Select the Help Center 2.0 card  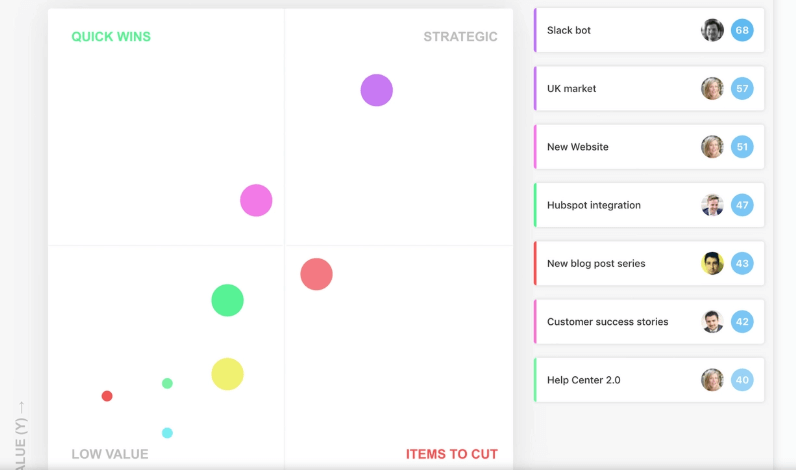649,380
